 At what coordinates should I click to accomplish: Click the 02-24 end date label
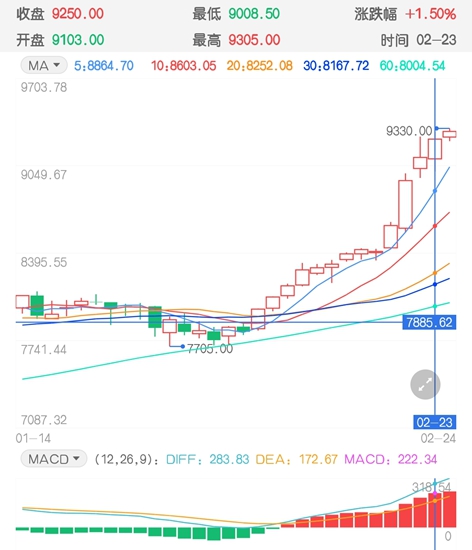click(438, 438)
